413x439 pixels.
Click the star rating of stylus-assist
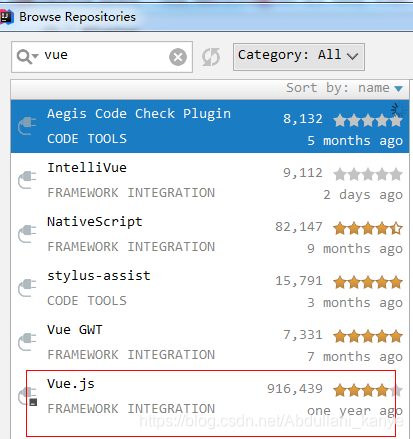pyautogui.click(x=368, y=282)
